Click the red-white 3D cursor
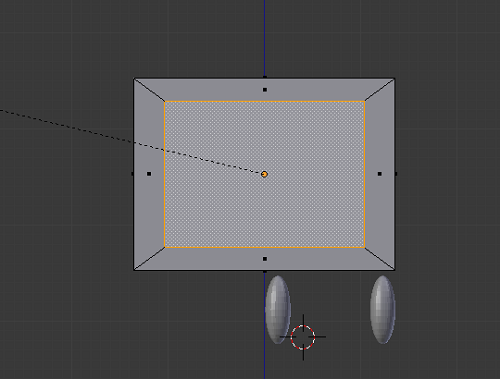 point(303,337)
